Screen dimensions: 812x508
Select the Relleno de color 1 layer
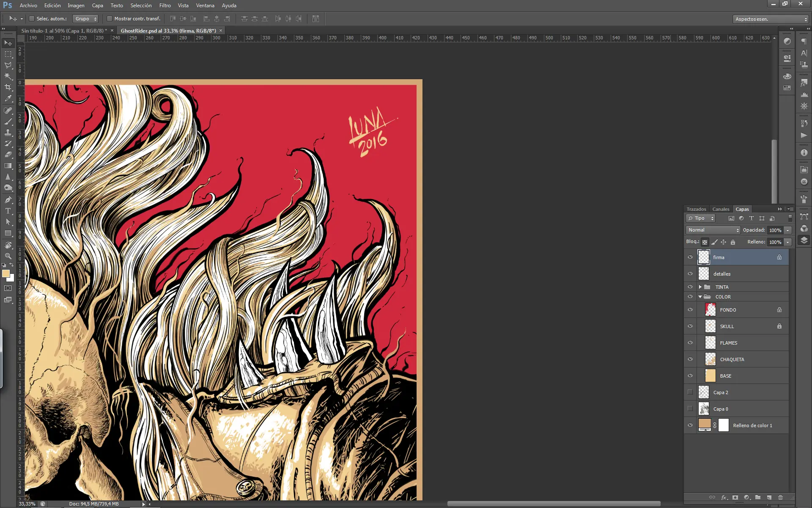tap(743, 425)
